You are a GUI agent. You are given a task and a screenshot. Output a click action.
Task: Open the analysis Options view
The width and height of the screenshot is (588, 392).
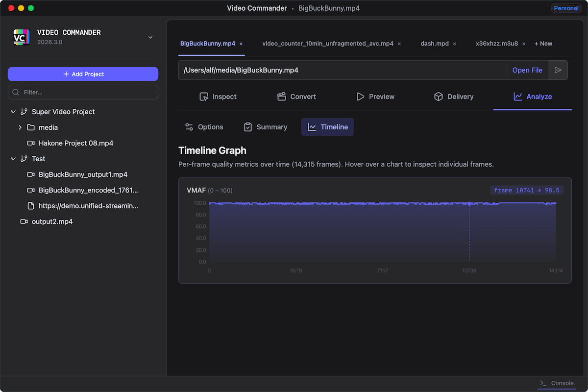(x=204, y=126)
